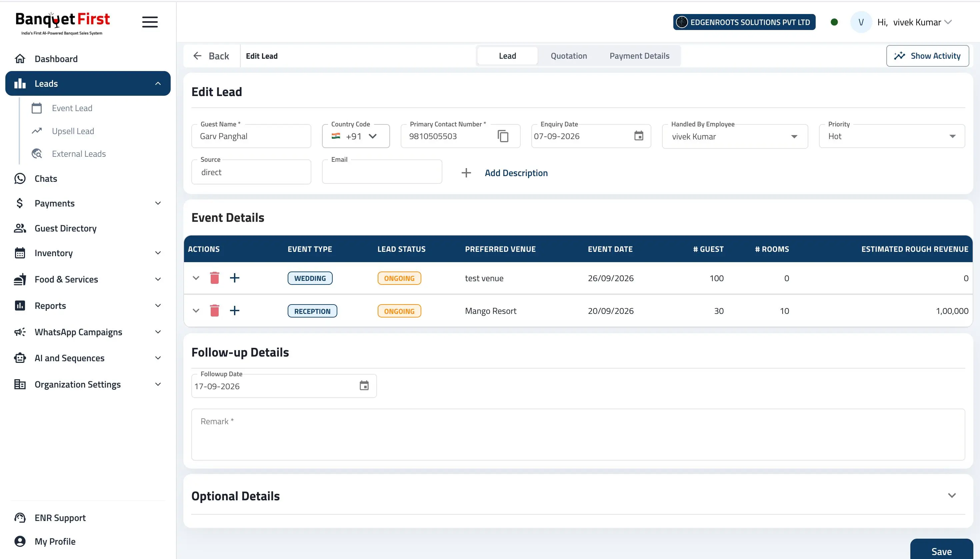Focus the Email input field

pyautogui.click(x=382, y=172)
